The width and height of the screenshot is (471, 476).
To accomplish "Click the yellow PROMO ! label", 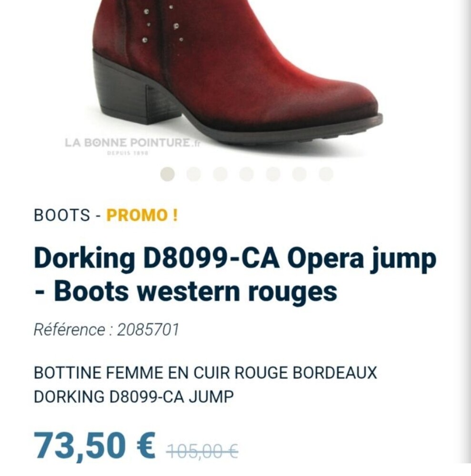I will (142, 215).
